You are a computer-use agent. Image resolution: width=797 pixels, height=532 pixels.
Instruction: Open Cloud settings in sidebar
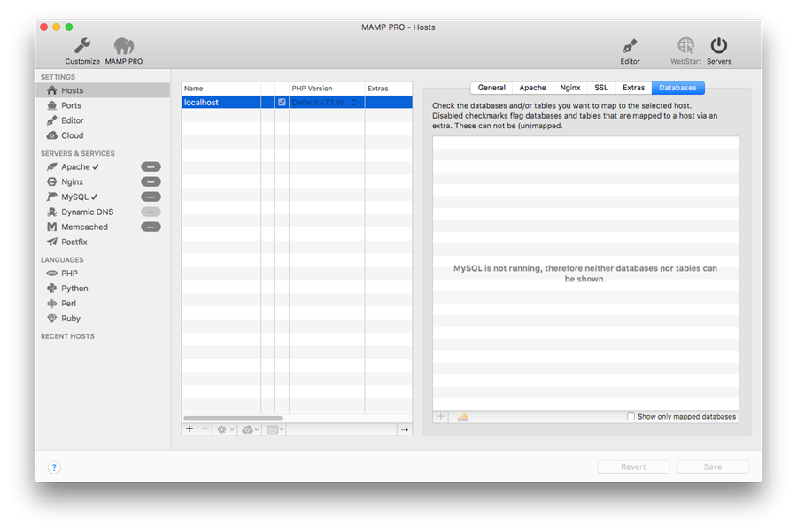coord(103,135)
